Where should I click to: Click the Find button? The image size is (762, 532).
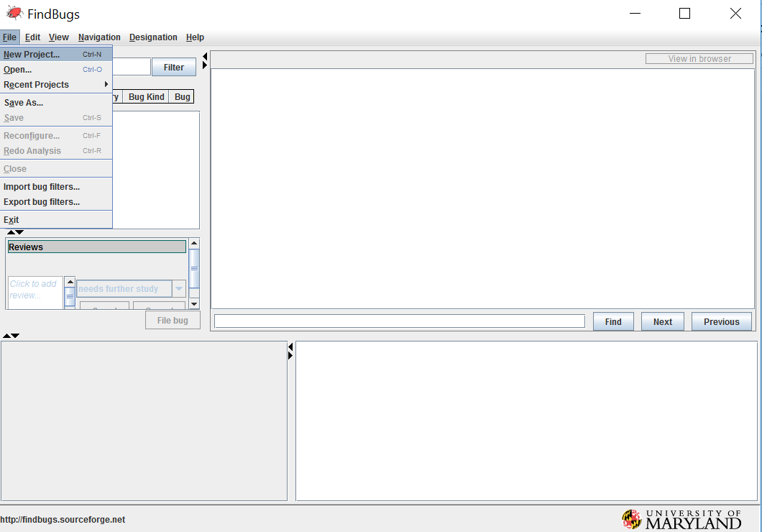[x=613, y=321]
